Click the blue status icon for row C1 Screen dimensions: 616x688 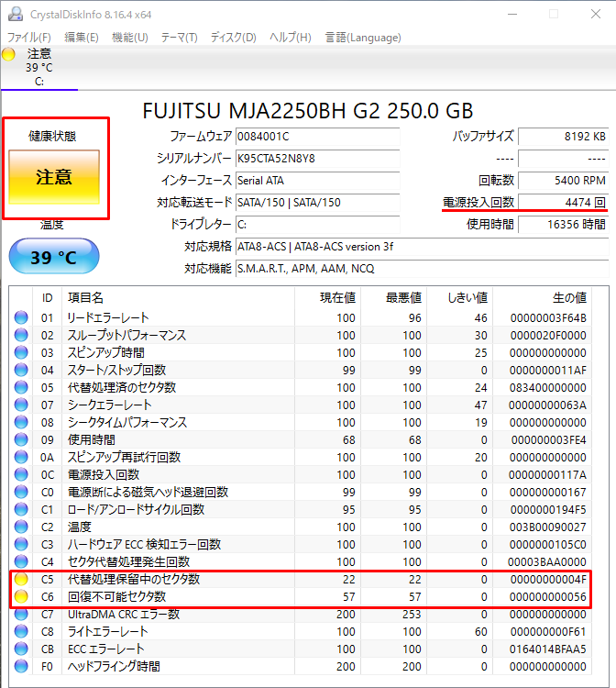[21, 509]
